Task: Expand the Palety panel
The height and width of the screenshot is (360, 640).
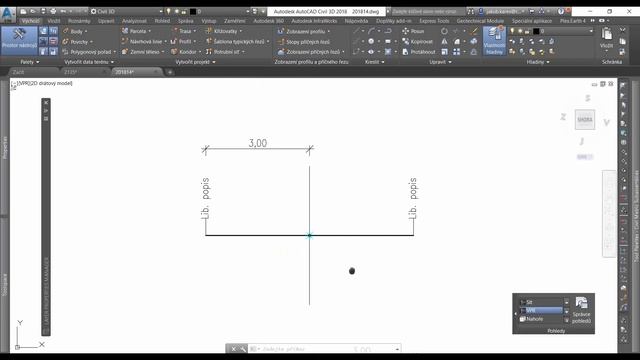Action: 30,62
